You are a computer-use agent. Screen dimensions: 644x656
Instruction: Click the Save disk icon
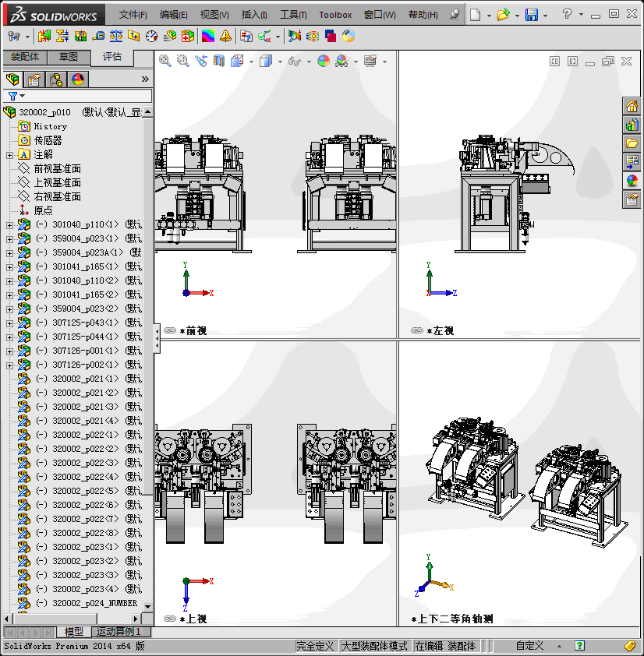click(x=531, y=15)
